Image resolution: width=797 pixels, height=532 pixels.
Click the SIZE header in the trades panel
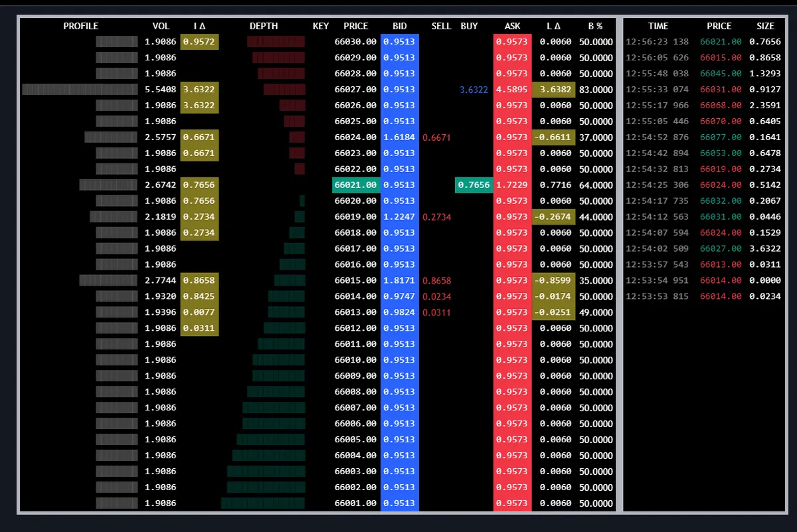(765, 26)
